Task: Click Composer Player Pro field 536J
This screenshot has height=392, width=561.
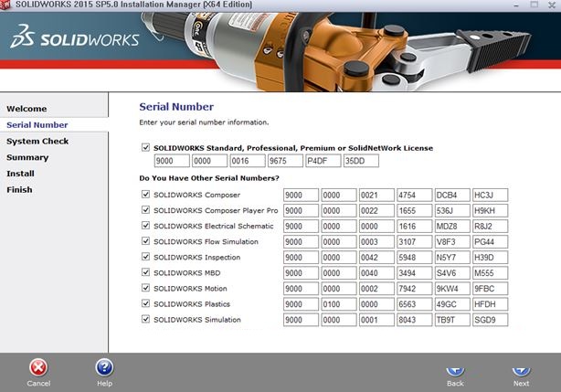Action: coord(452,211)
